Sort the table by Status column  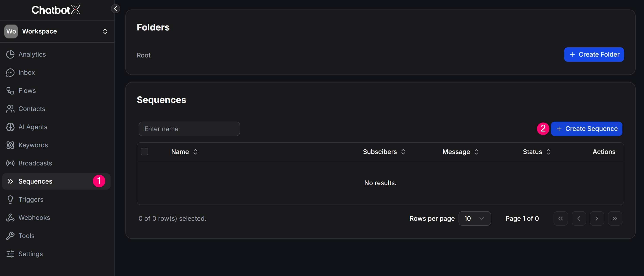point(537,152)
